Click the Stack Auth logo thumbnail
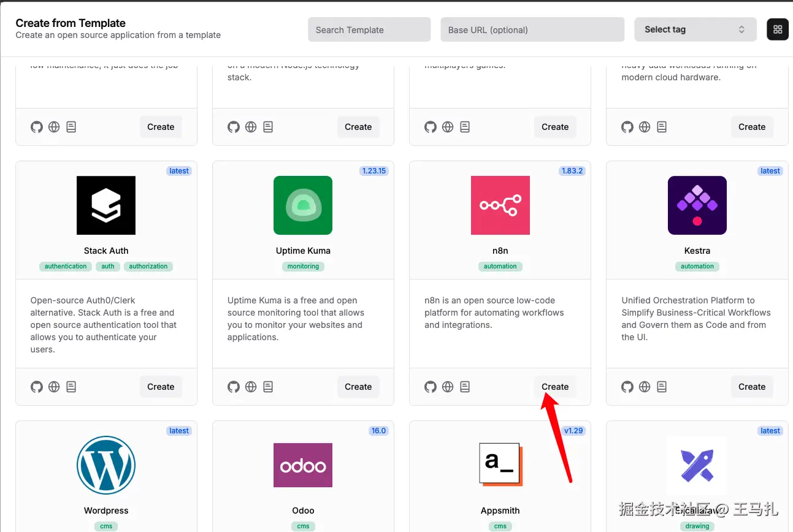 pyautogui.click(x=106, y=205)
